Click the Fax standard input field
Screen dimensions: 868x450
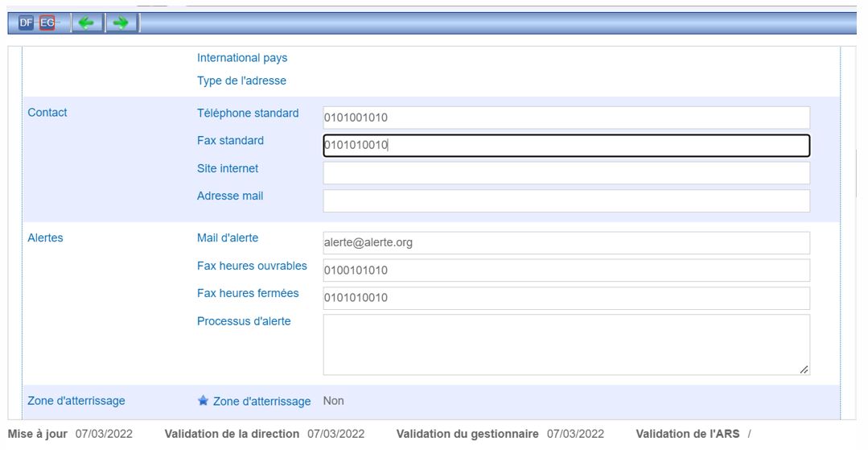point(566,146)
